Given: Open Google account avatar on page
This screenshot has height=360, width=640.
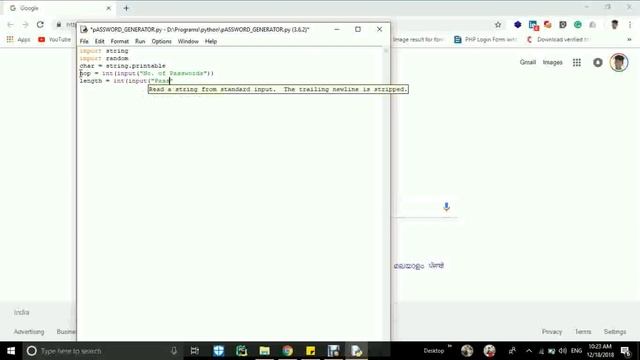Looking at the screenshot, I should pyautogui.click(x=619, y=62).
